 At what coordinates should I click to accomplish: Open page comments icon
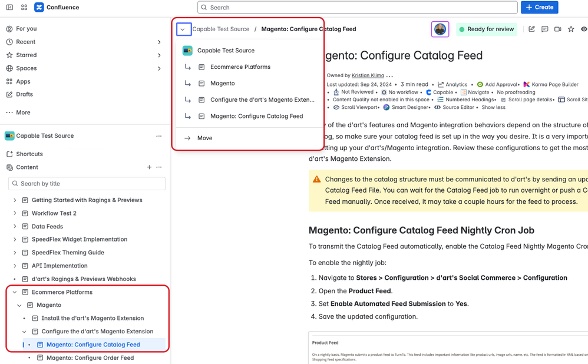tap(544, 29)
